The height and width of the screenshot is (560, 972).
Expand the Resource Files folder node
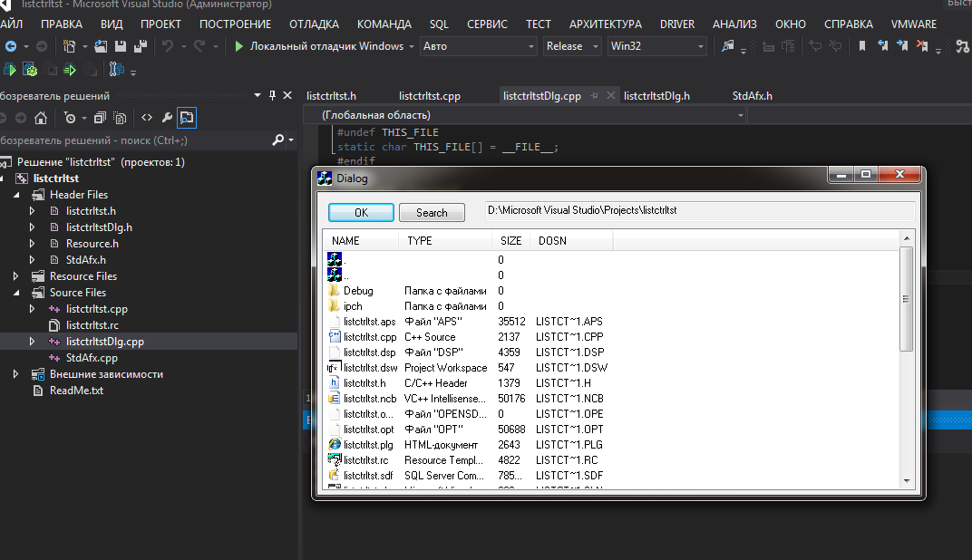16,276
